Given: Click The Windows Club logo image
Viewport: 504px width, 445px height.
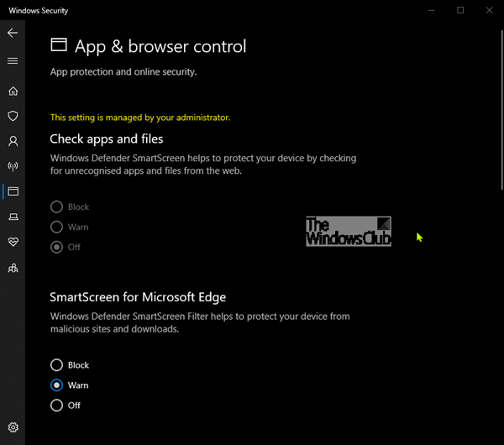Looking at the screenshot, I should (x=349, y=232).
